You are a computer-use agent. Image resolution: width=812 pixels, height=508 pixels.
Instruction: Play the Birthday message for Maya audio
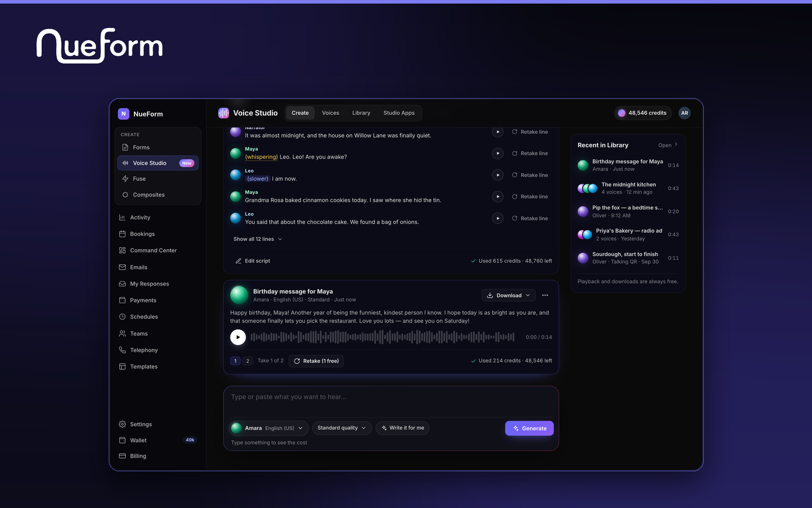(x=238, y=337)
